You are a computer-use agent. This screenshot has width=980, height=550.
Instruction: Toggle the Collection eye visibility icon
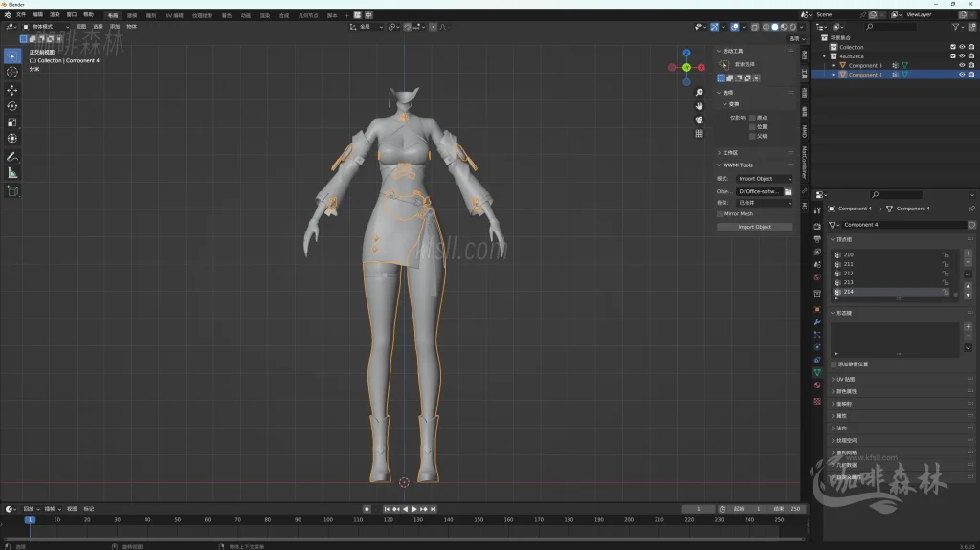tap(962, 47)
